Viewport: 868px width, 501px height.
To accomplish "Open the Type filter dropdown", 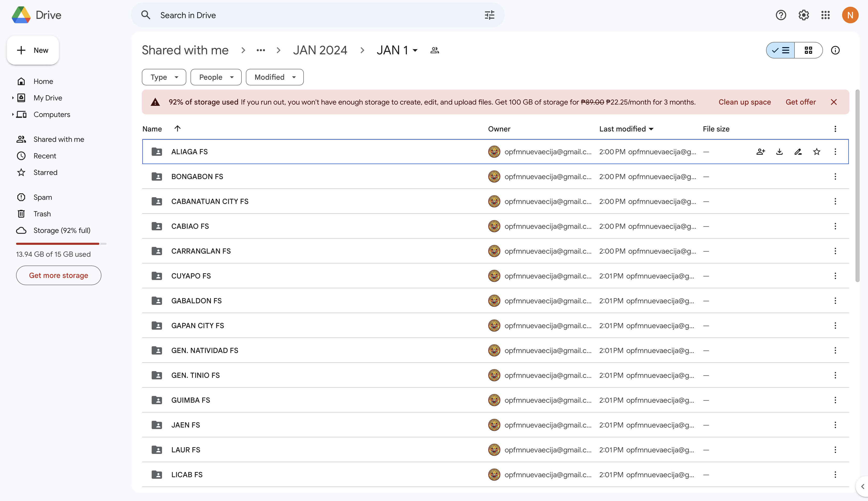I will point(164,77).
